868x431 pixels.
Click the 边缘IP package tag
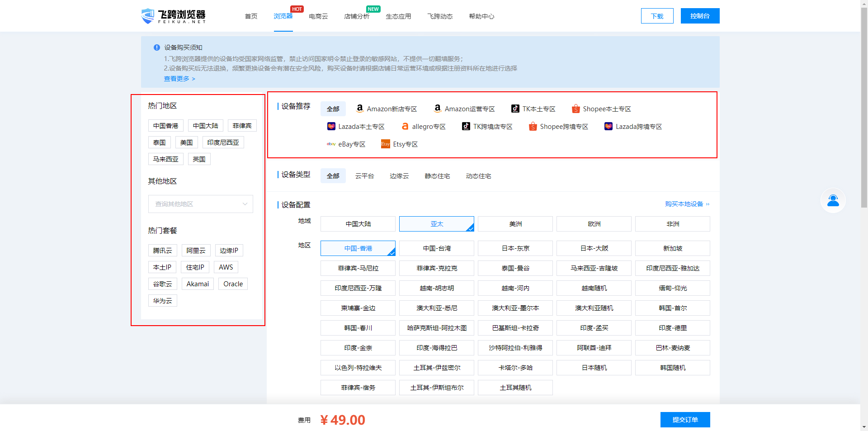pyautogui.click(x=229, y=251)
